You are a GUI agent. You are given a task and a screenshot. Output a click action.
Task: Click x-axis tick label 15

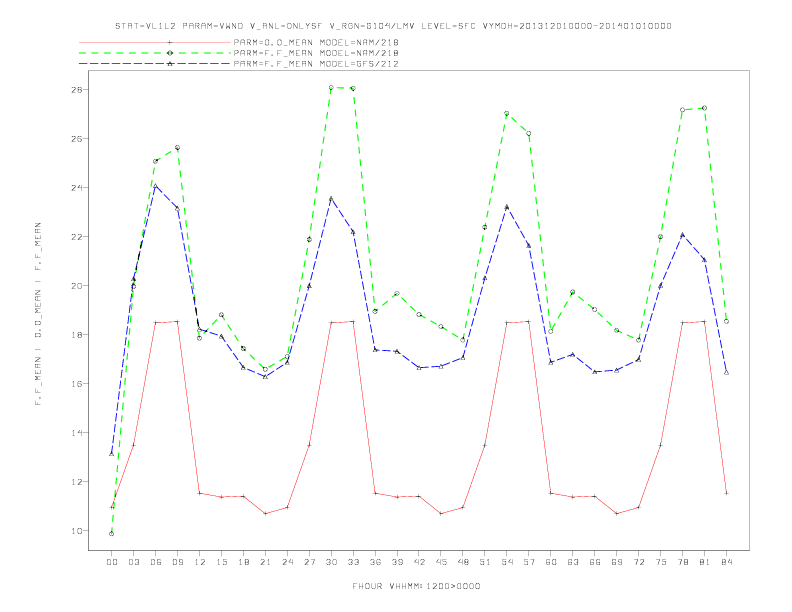point(221,562)
